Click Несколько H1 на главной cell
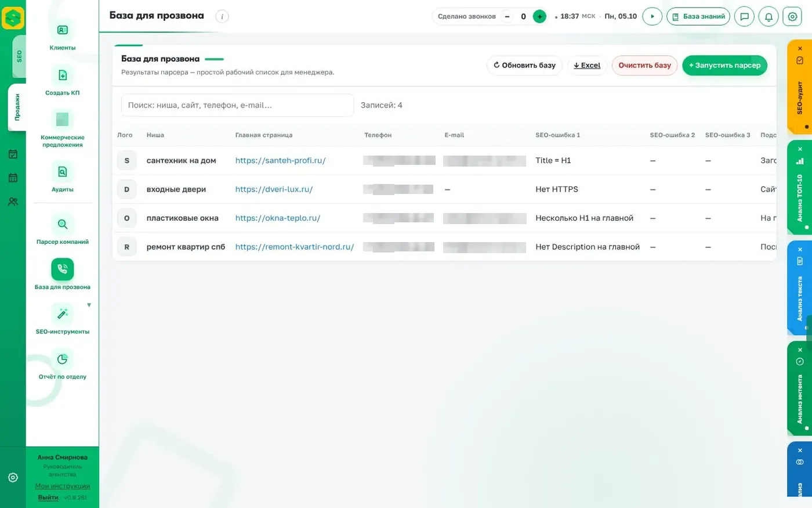Image resolution: width=812 pixels, height=508 pixels. coord(585,218)
